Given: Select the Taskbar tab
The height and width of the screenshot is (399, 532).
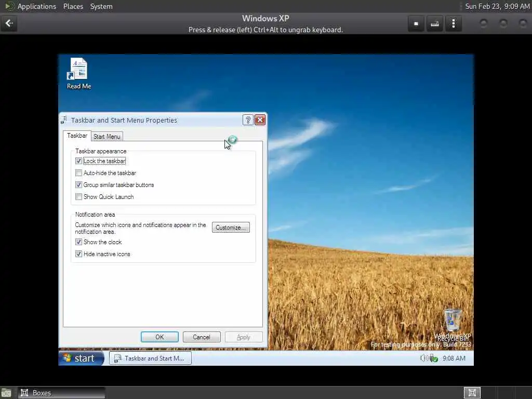Looking at the screenshot, I should [77, 136].
